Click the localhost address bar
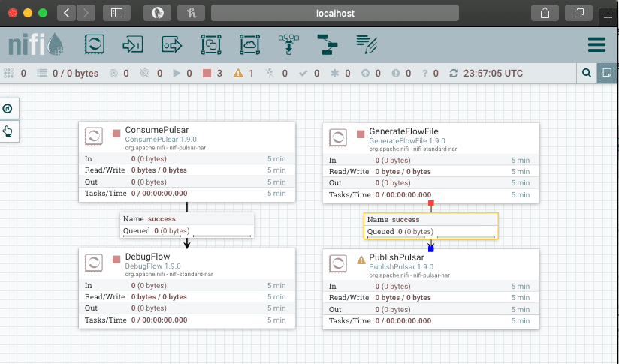The image size is (619, 364). [x=335, y=13]
